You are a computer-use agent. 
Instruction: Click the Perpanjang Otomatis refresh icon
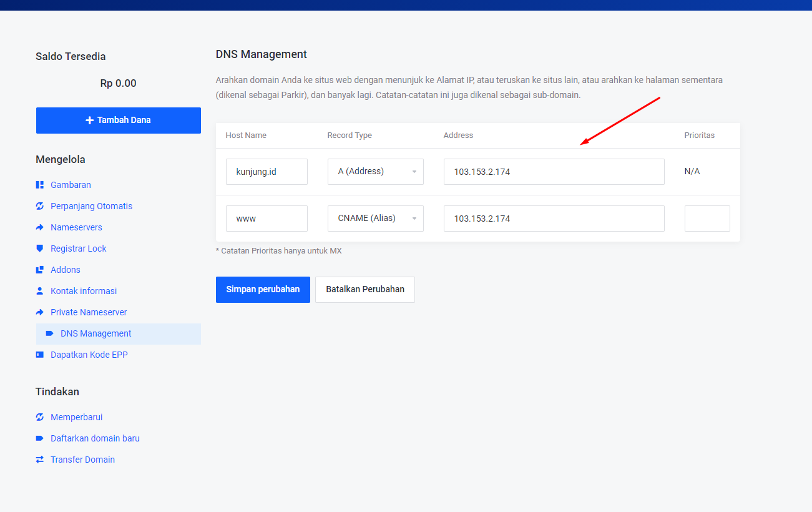[x=40, y=206]
